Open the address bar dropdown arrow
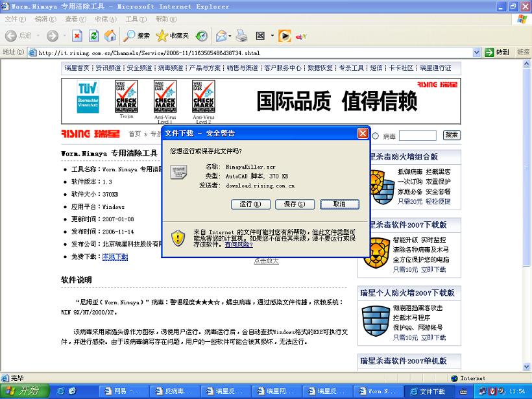This screenshot has width=532, height=399. pyautogui.click(x=477, y=53)
